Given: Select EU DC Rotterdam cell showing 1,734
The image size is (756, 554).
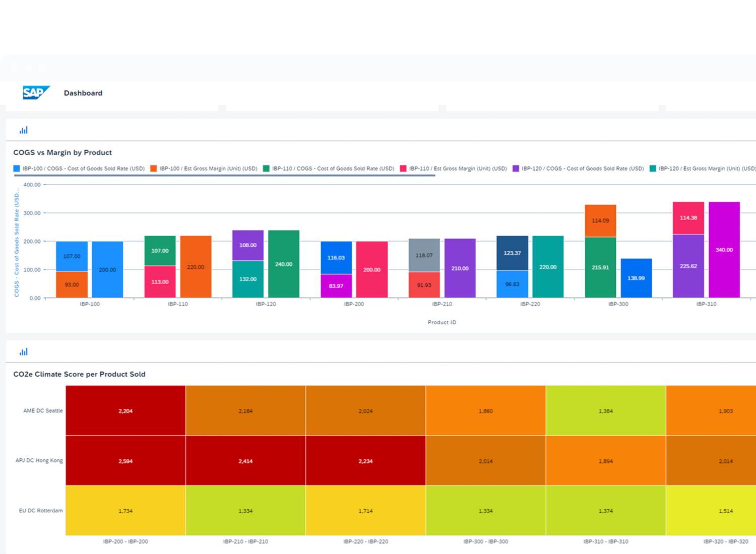Looking at the screenshot, I should (125, 511).
